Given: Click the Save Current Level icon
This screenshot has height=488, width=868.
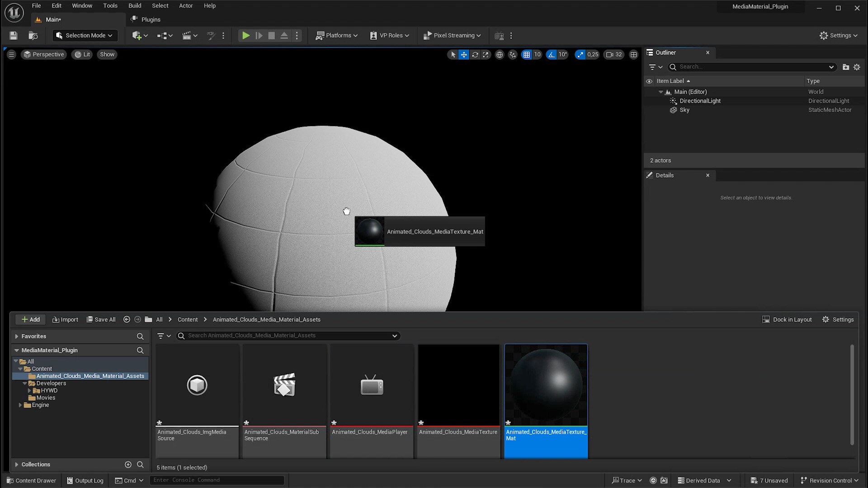Looking at the screenshot, I should click(x=13, y=35).
